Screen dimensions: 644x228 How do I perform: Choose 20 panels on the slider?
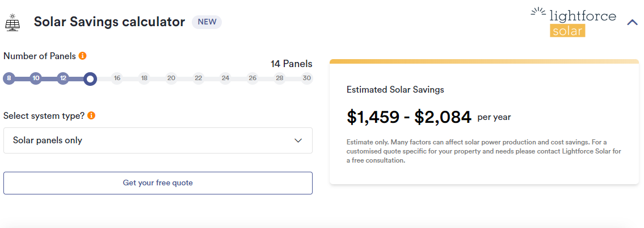(171, 78)
